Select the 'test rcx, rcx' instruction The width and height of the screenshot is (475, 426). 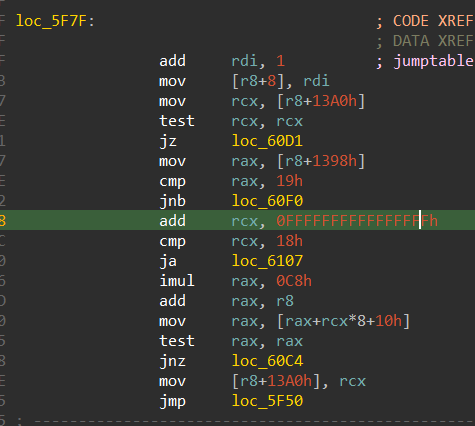[231, 121]
